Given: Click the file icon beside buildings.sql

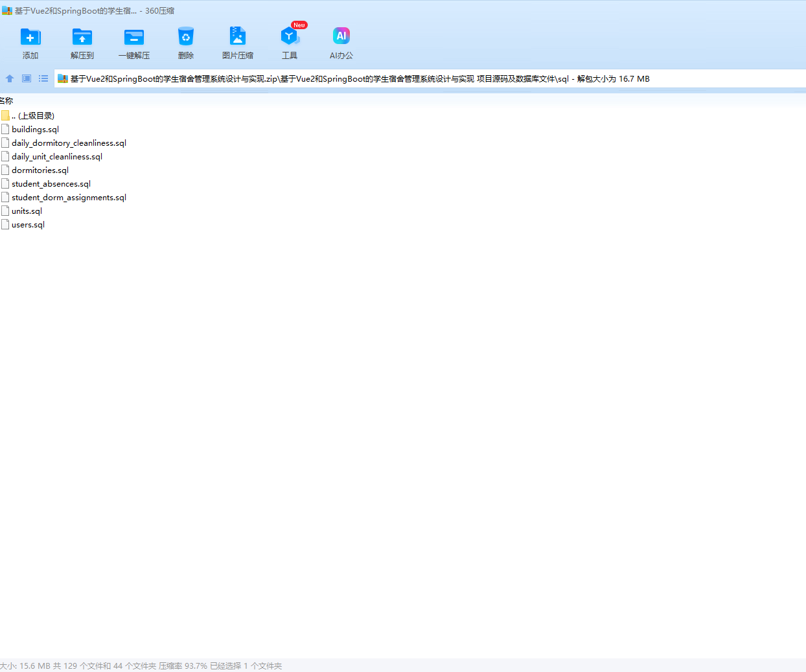Looking at the screenshot, I should tap(5, 129).
